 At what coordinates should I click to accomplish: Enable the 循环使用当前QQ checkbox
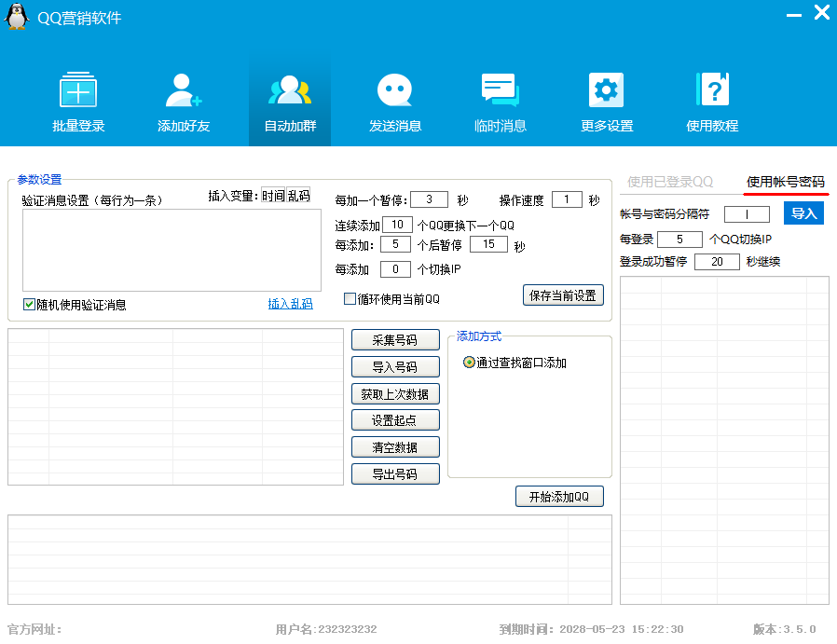pyautogui.click(x=350, y=299)
